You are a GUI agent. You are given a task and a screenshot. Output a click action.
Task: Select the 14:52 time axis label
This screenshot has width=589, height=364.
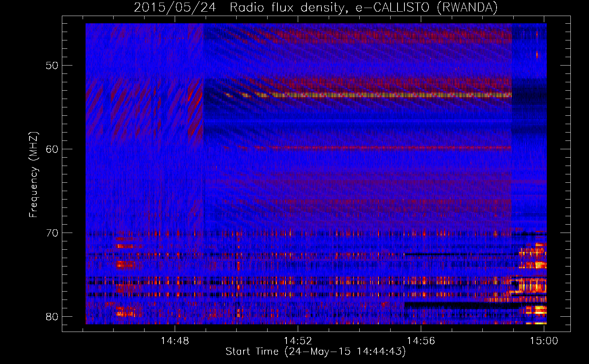coord(298,341)
